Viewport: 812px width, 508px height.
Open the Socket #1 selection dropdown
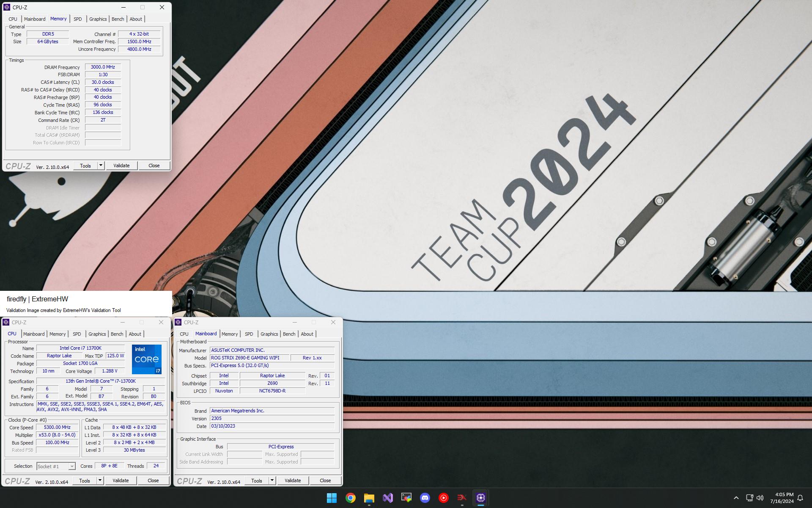point(56,466)
